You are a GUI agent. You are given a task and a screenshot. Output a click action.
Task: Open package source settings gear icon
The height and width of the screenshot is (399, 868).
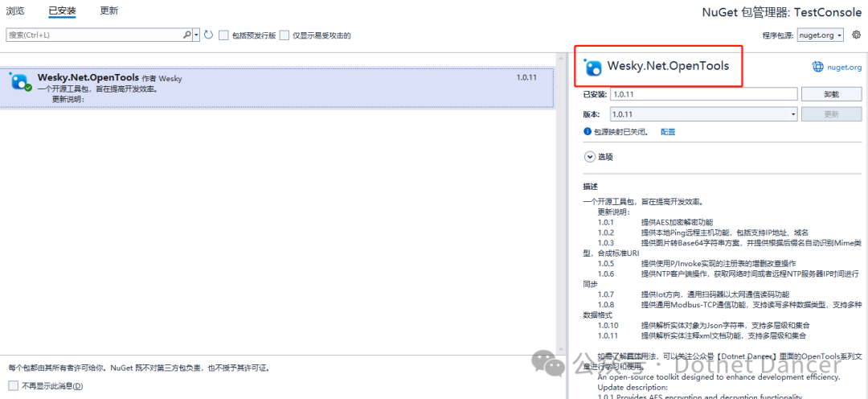[x=857, y=35]
